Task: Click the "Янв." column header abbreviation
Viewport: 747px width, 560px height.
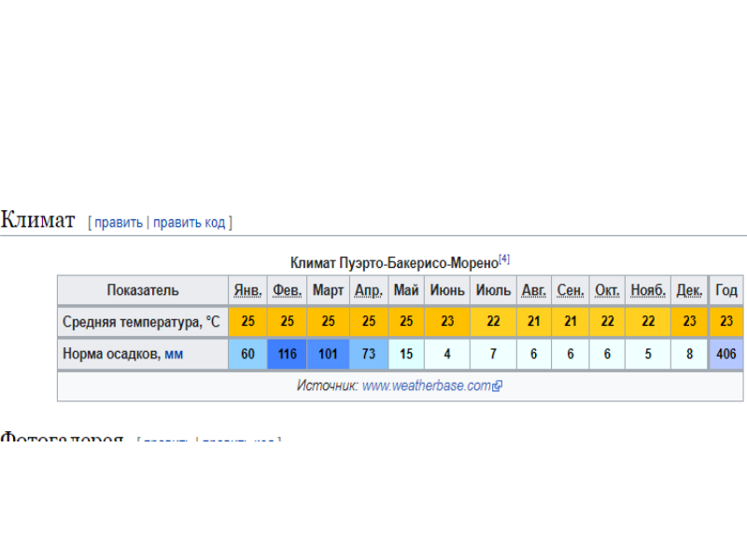Action: point(247,290)
